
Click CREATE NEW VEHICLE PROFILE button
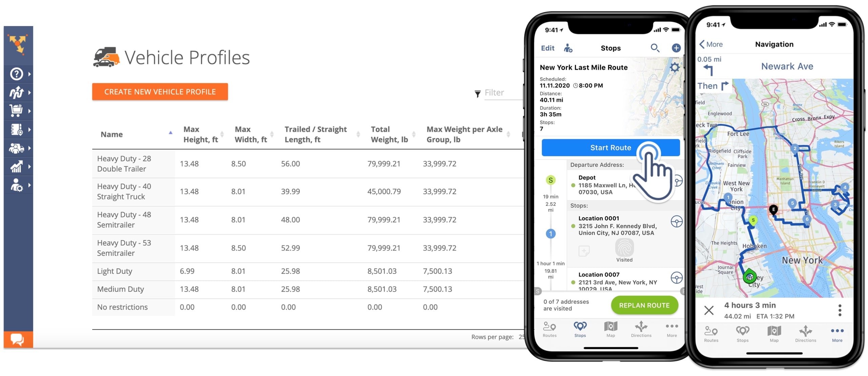click(x=159, y=91)
